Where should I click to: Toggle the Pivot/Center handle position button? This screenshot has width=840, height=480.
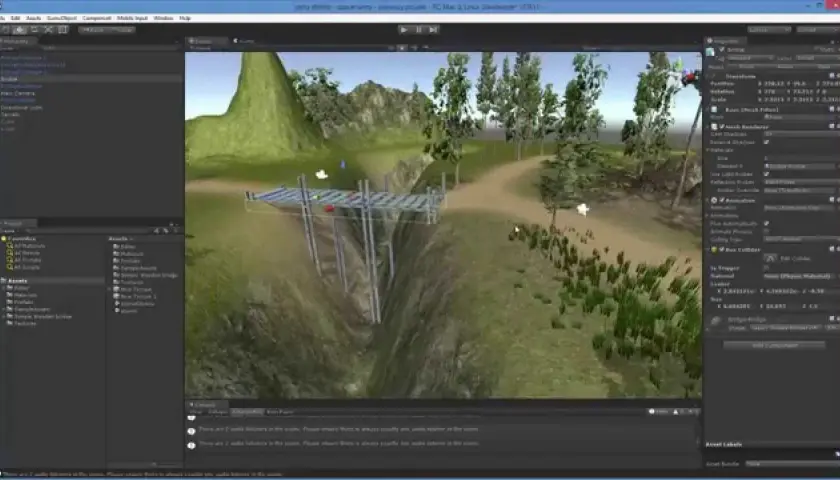(94, 29)
